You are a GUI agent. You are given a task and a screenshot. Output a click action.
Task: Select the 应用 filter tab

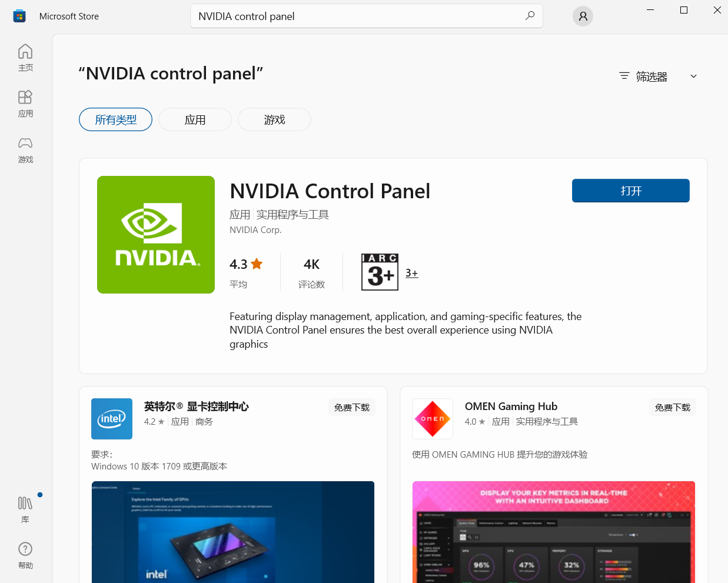195,119
